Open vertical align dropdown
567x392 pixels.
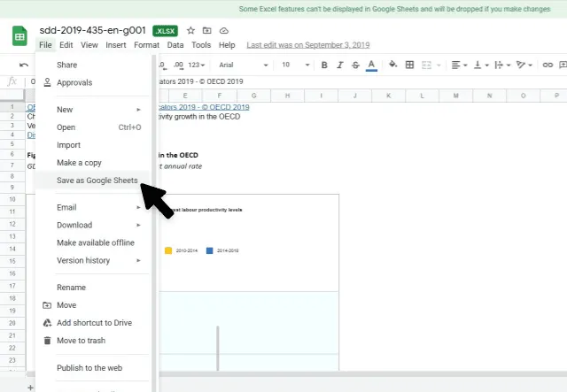click(x=481, y=65)
